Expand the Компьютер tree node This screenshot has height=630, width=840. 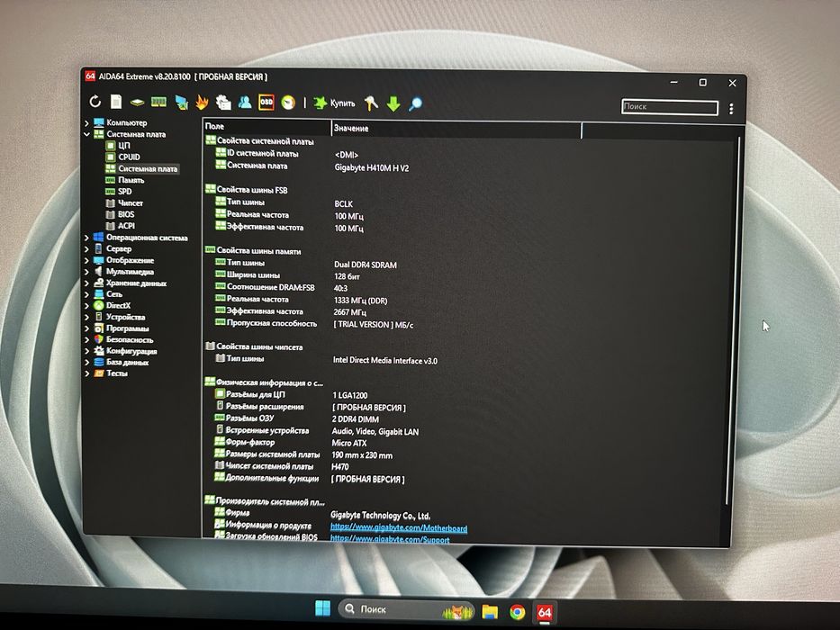86,123
